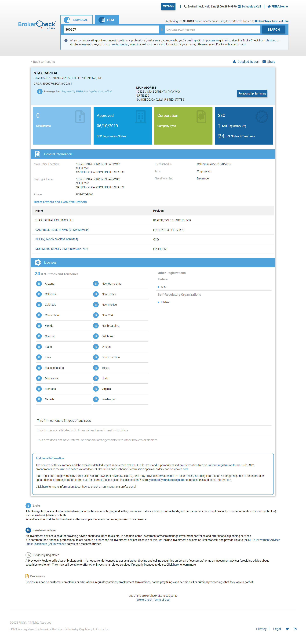
Task: Select the Firm search tab
Action: click(x=107, y=20)
